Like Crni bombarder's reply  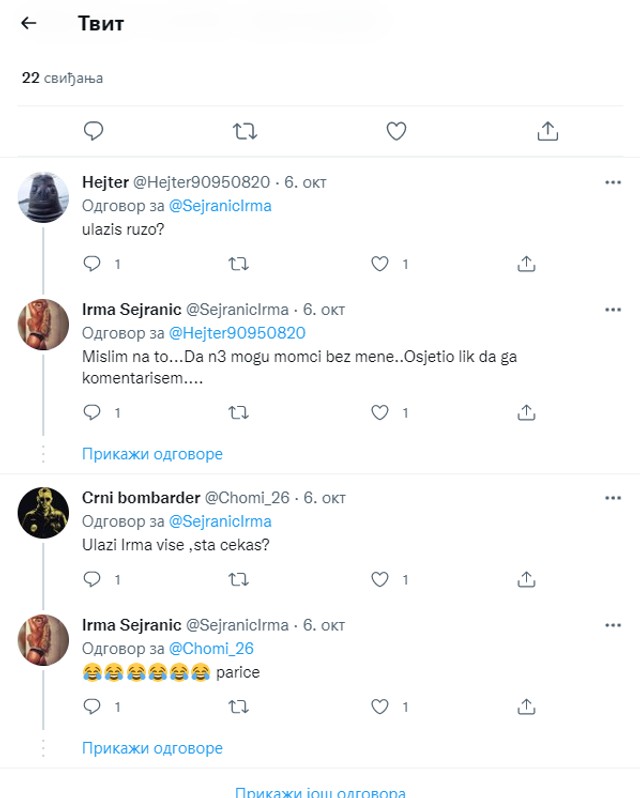pos(380,579)
